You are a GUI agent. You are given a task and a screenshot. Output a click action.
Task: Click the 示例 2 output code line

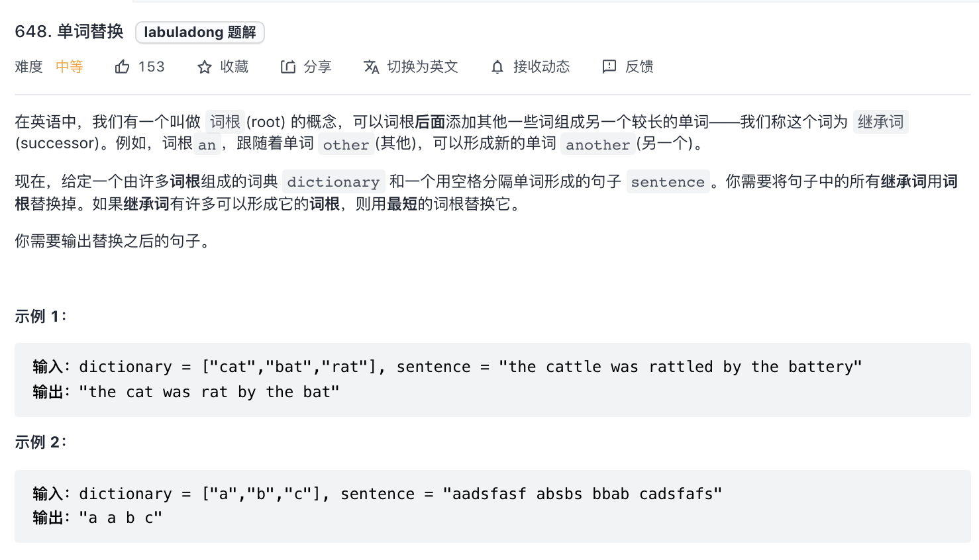[x=97, y=518]
